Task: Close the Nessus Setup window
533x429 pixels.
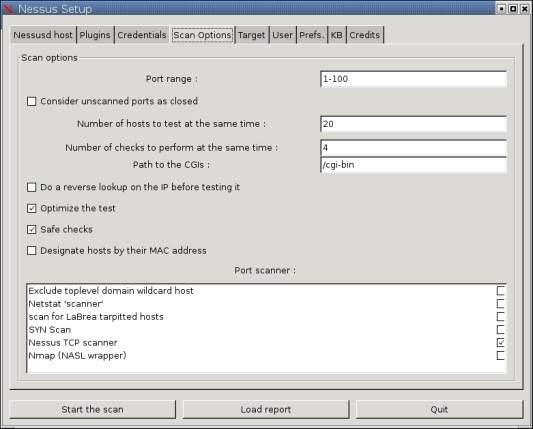Action: click(525, 8)
